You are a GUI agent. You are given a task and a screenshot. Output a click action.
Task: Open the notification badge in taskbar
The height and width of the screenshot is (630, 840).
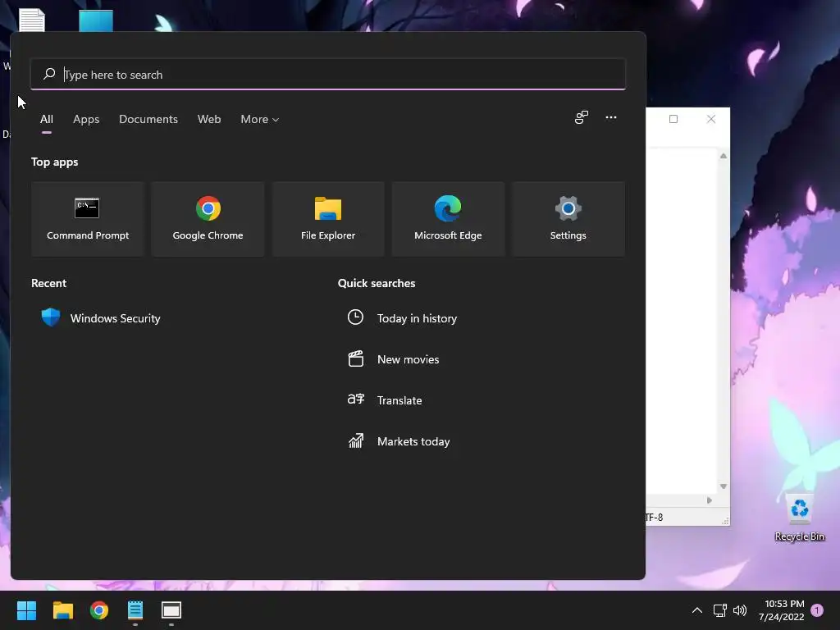tap(817, 610)
